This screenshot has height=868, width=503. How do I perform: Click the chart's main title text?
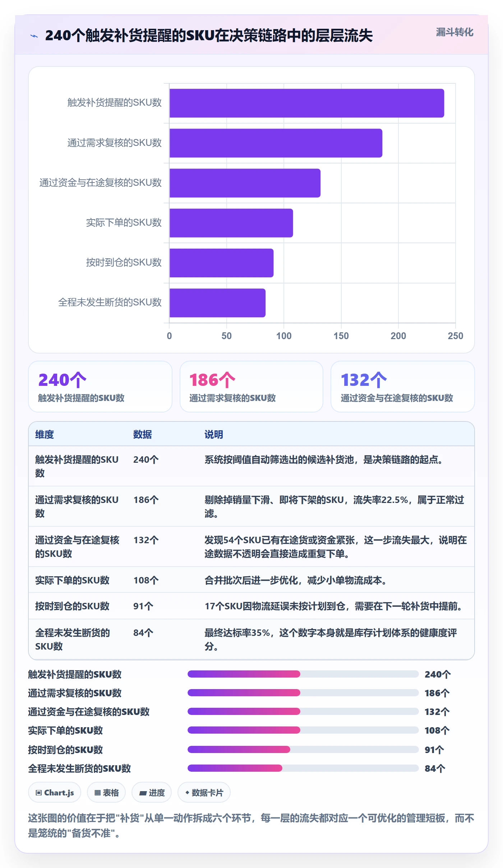click(209, 36)
